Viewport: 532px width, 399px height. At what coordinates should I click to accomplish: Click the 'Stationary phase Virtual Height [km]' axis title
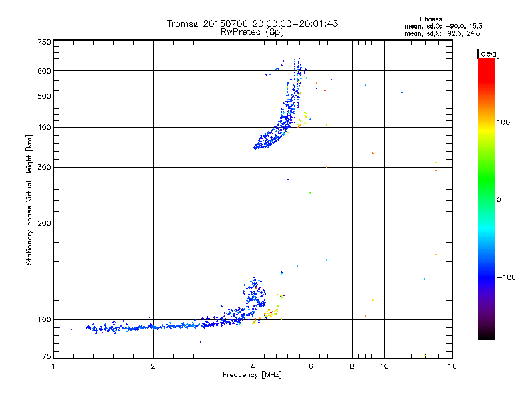(x=29, y=199)
